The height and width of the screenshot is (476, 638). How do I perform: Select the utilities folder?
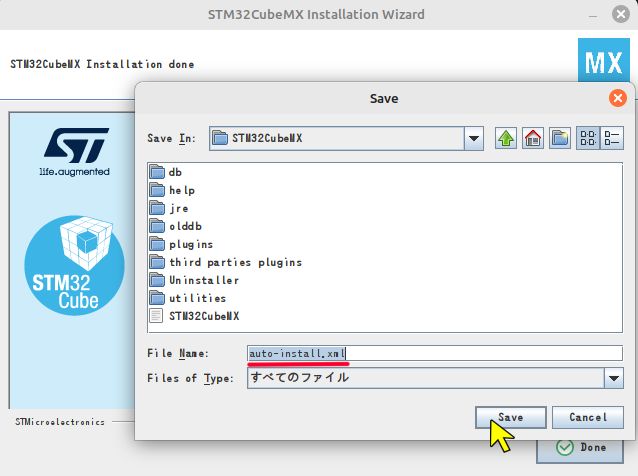point(188,298)
